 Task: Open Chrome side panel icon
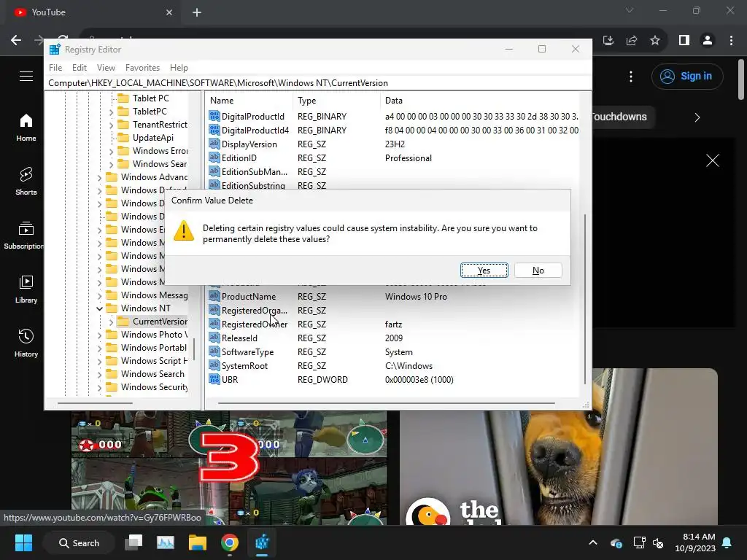(x=684, y=41)
